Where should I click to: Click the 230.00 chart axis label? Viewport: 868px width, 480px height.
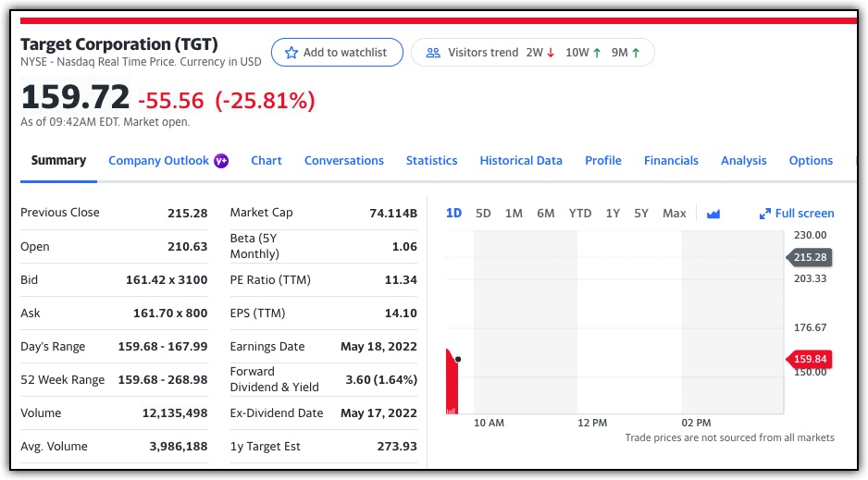810,235
